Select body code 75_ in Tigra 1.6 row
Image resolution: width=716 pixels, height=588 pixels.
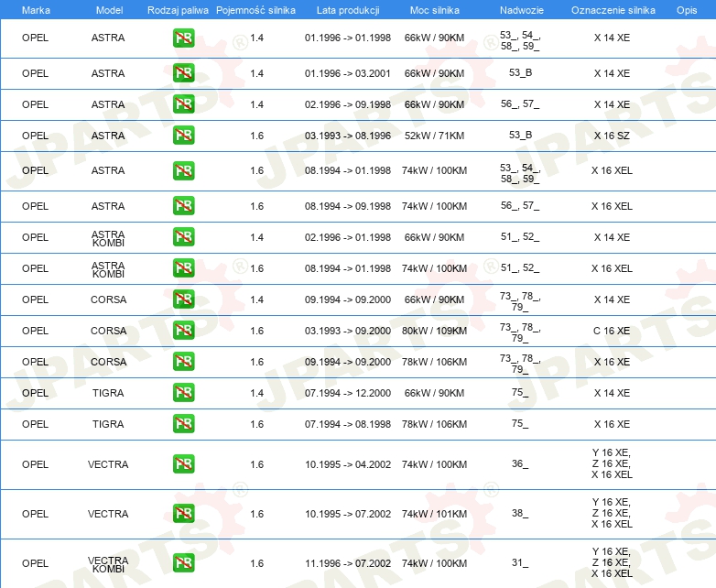click(520, 424)
